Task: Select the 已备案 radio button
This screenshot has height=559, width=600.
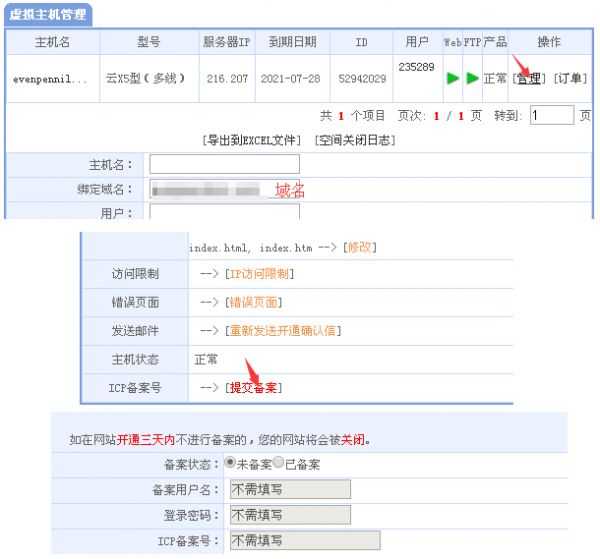Action: (279, 464)
